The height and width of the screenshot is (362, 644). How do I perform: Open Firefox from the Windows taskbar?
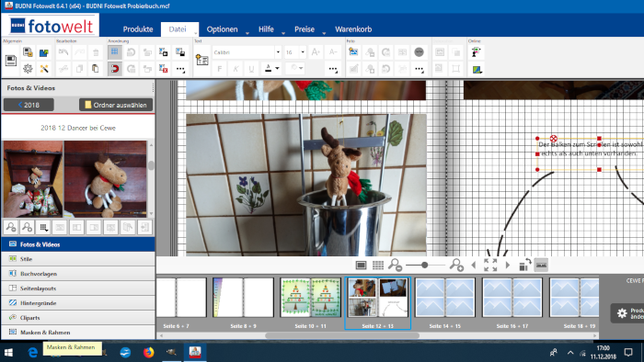(149, 352)
